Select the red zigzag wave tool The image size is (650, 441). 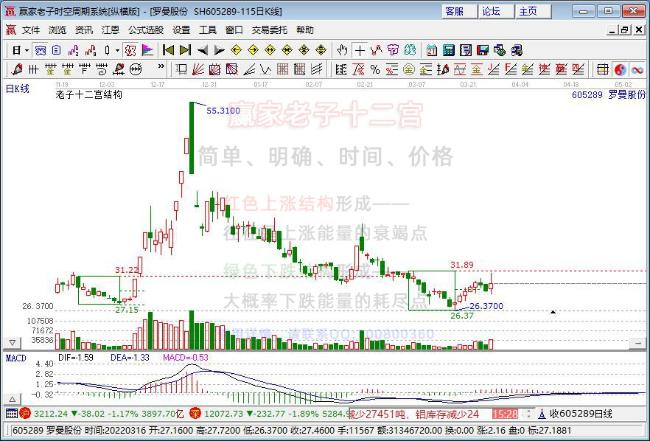(x=376, y=50)
